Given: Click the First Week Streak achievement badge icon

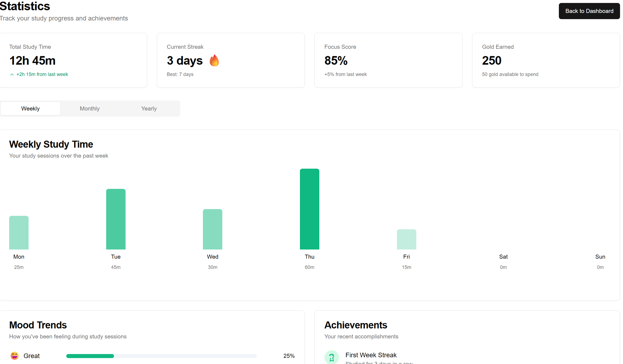Looking at the screenshot, I should pos(331,357).
